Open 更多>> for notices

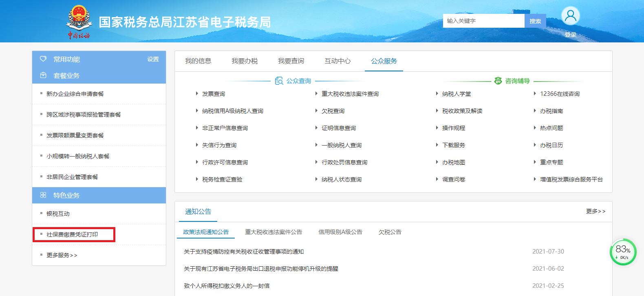pos(595,211)
